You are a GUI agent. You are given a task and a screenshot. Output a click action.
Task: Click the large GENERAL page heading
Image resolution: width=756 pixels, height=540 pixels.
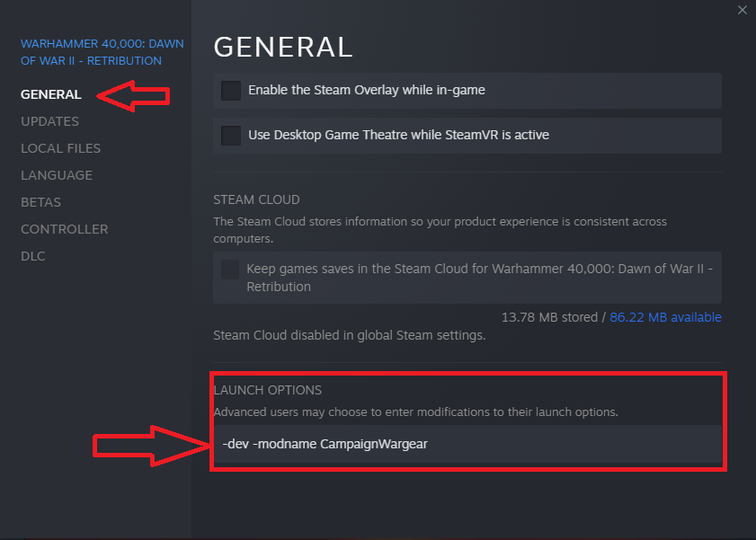click(x=283, y=47)
